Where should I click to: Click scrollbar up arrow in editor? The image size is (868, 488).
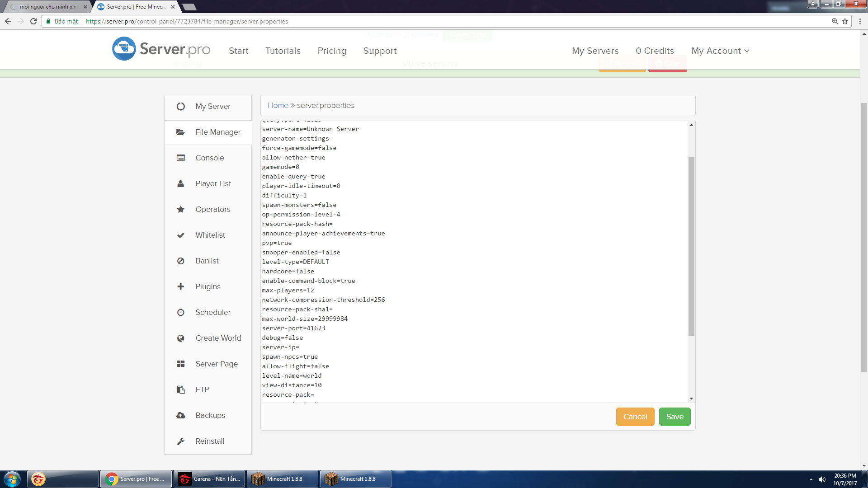tap(691, 125)
